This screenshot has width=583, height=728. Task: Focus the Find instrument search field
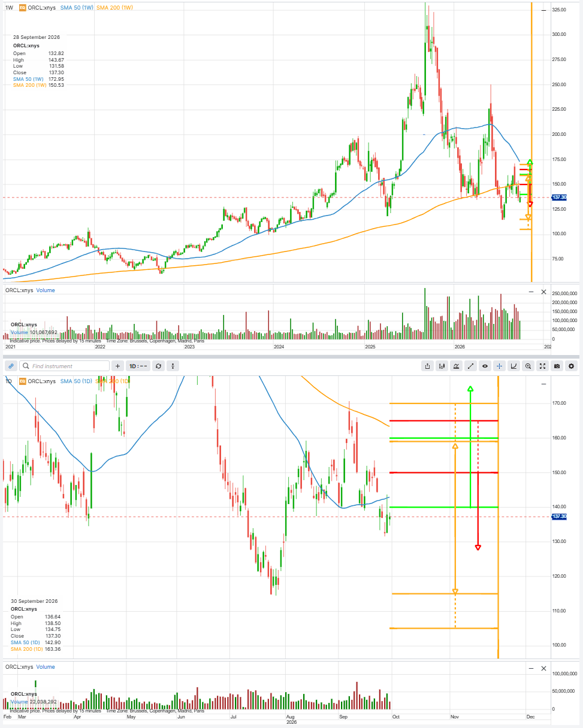[65, 366]
